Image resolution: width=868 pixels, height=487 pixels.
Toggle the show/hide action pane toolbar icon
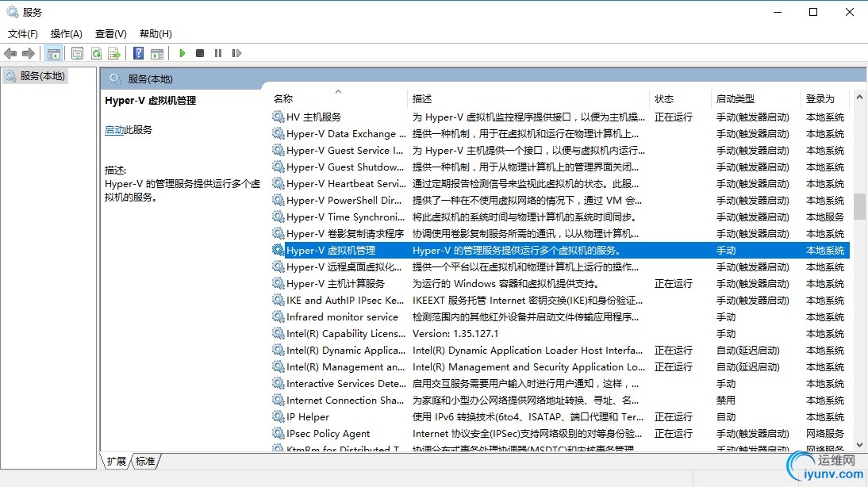pos(157,53)
